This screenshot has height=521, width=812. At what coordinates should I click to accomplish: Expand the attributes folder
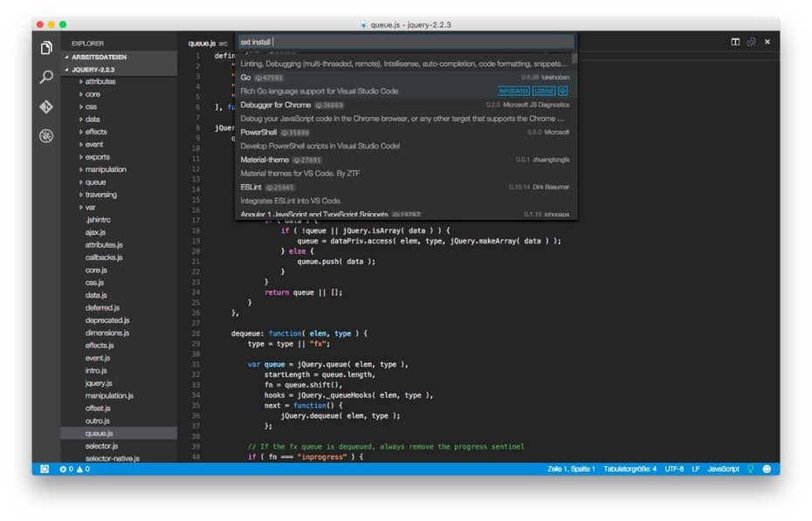point(119,82)
